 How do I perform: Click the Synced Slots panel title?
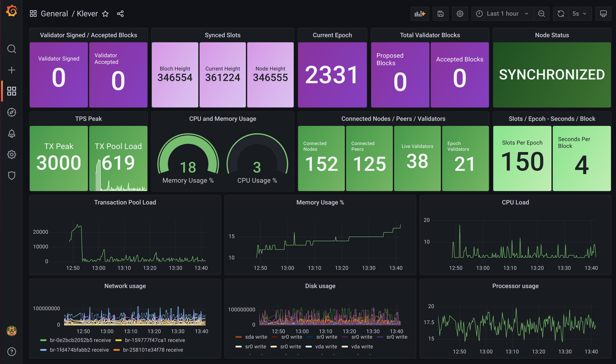click(222, 35)
